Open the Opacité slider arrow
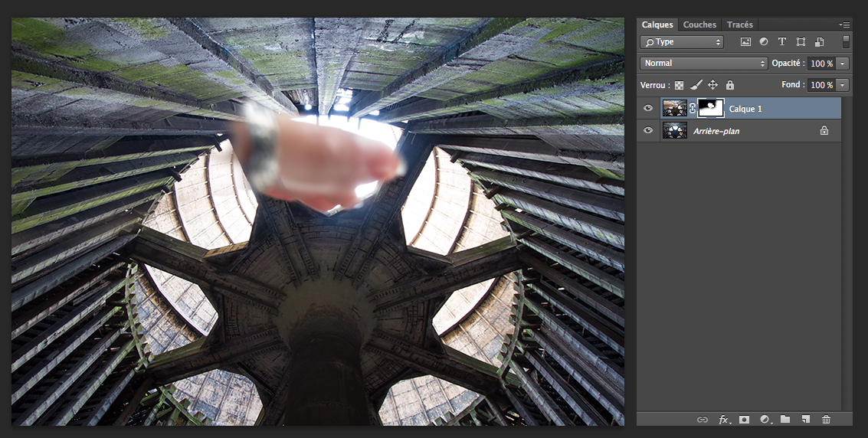 click(843, 64)
